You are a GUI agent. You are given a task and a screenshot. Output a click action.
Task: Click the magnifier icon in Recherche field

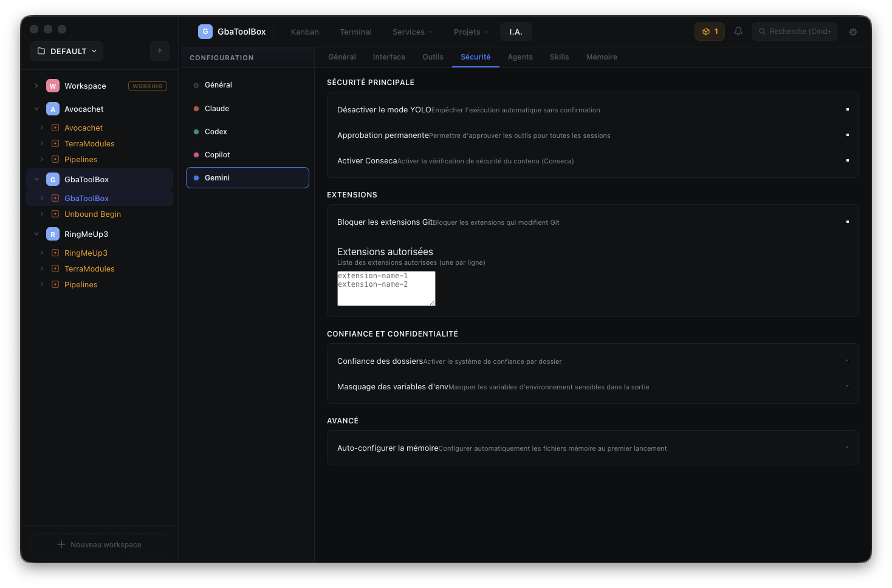coord(762,32)
